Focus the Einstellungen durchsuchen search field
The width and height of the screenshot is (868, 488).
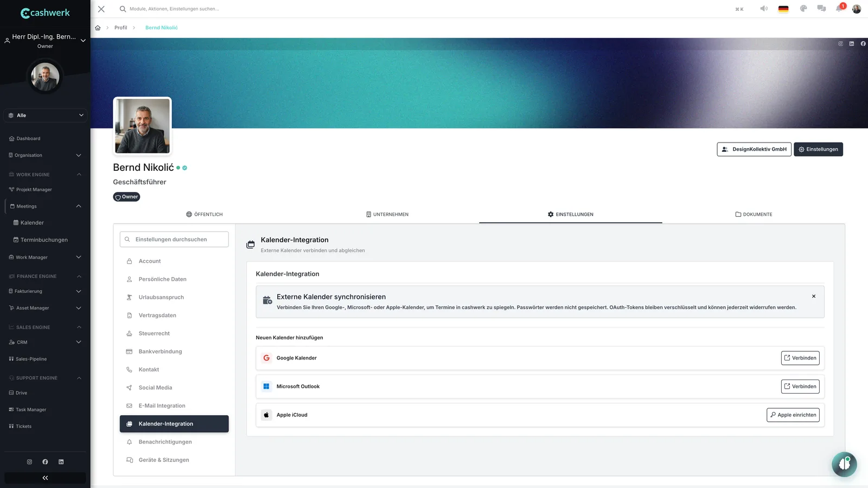coord(174,239)
